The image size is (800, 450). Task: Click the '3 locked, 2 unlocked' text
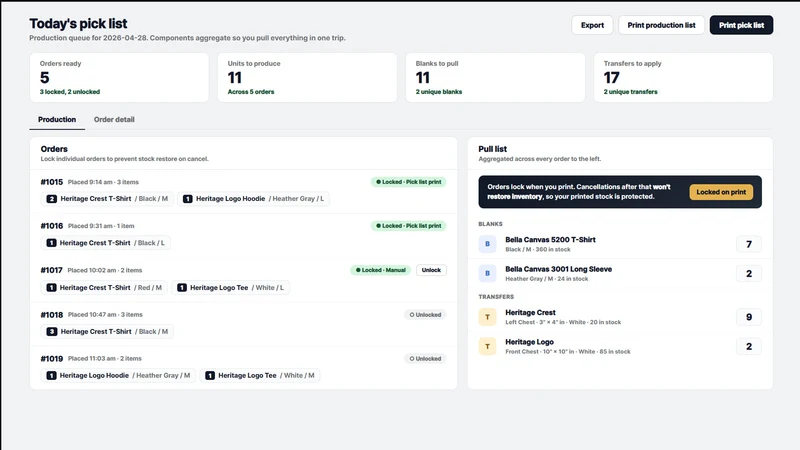[x=70, y=92]
